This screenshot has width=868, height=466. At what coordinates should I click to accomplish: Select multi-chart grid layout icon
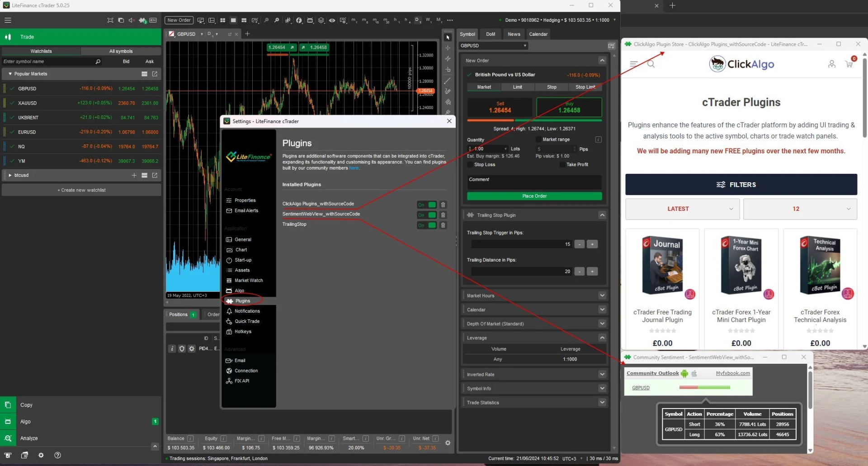[x=222, y=20]
